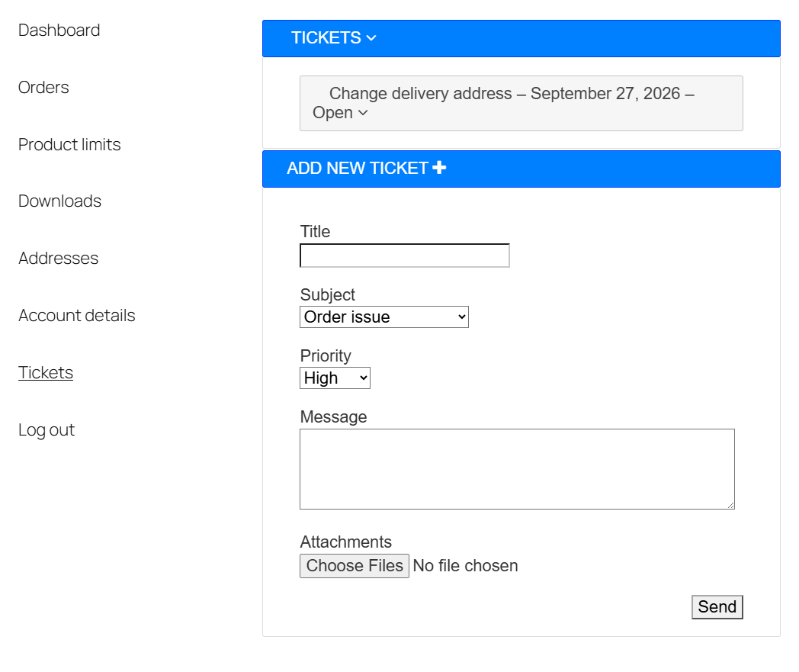This screenshot has width=799, height=672.
Task: Go to the Addresses page
Action: pos(58,258)
